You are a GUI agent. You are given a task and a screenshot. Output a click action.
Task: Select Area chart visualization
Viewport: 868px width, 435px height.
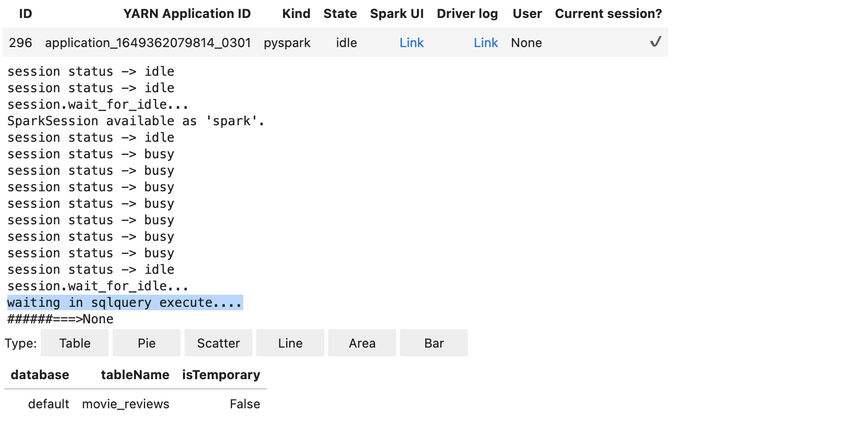362,343
